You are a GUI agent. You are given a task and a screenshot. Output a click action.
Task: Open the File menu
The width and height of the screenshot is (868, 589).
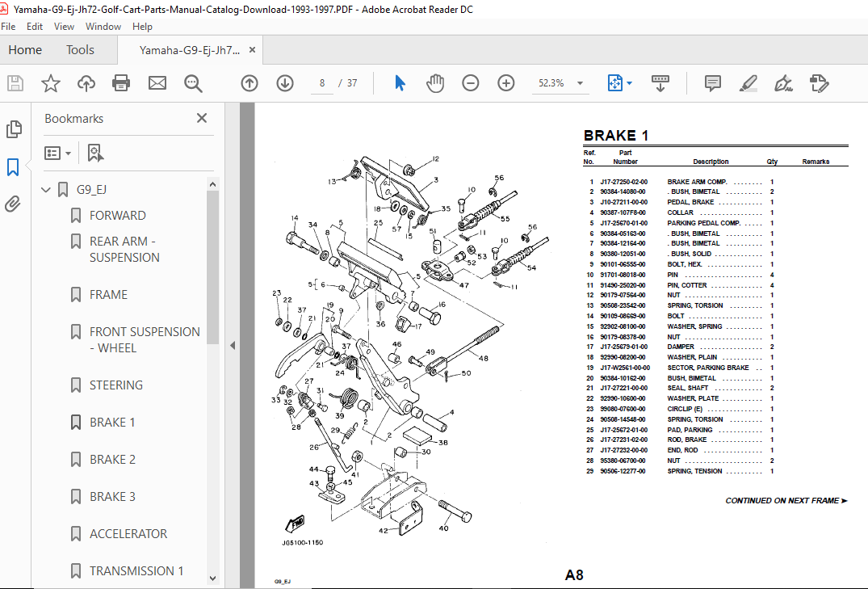click(8, 27)
